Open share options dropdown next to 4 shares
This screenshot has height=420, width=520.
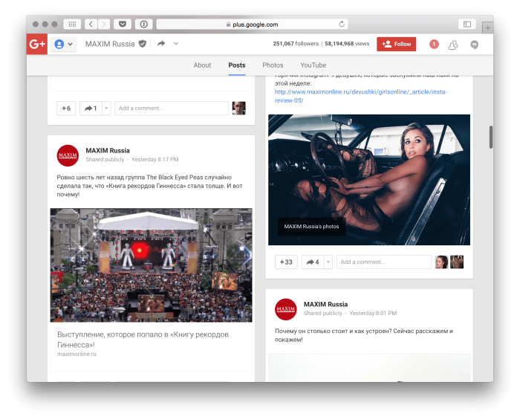tap(328, 262)
